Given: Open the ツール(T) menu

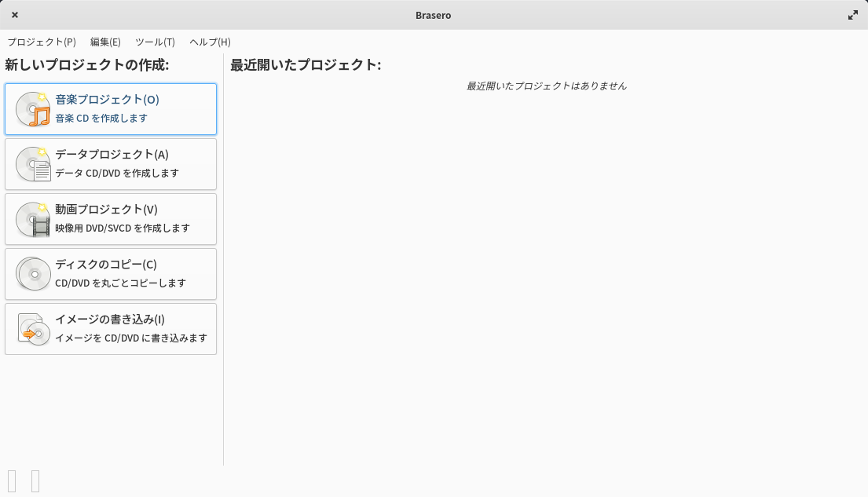Looking at the screenshot, I should pyautogui.click(x=155, y=42).
